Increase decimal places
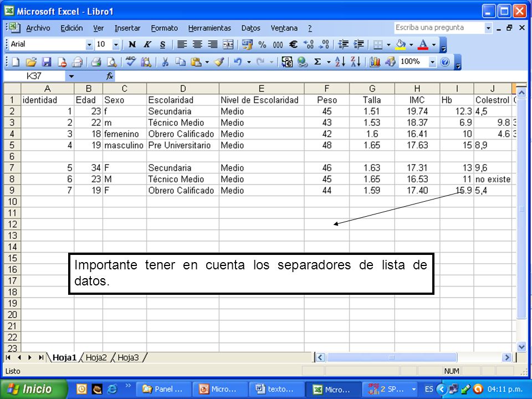 pyautogui.click(x=309, y=44)
